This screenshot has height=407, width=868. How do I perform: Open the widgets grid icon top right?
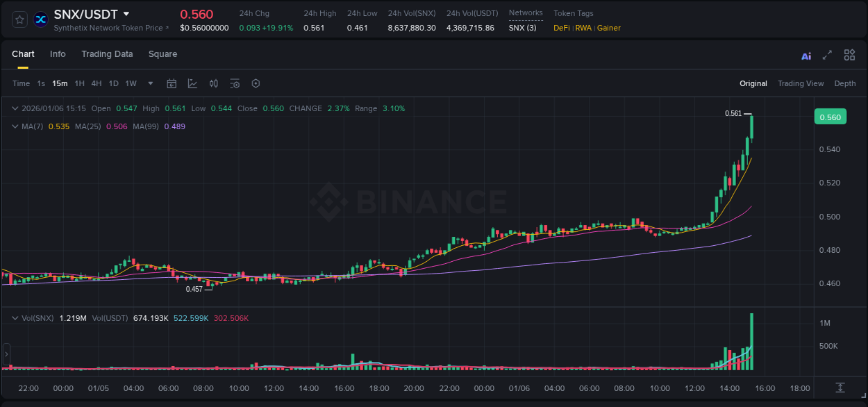click(x=849, y=54)
